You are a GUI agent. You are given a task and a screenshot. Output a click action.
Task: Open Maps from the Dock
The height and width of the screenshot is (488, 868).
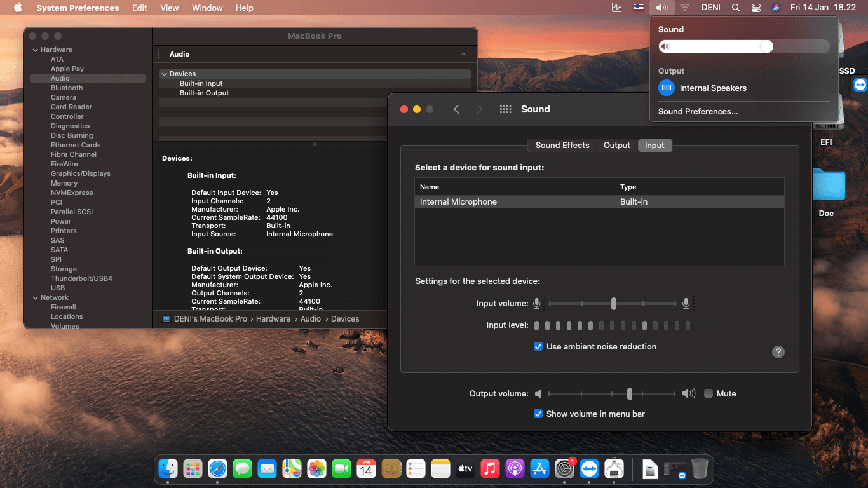[x=292, y=469]
